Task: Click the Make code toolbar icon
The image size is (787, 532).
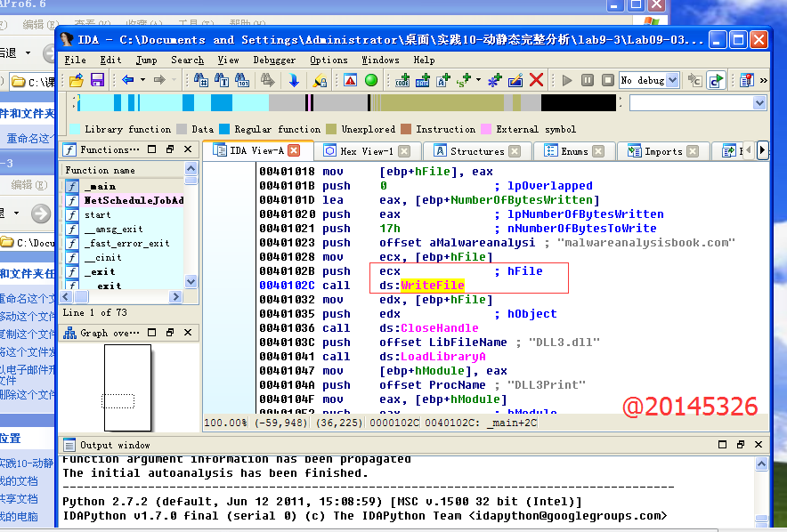Action: (x=402, y=80)
